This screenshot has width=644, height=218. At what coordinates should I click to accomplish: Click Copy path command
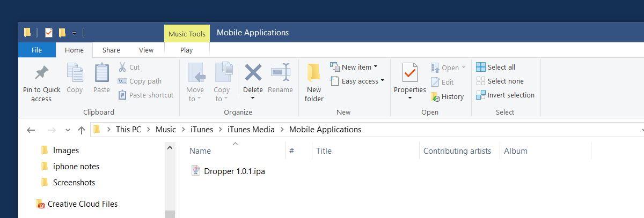pos(140,81)
